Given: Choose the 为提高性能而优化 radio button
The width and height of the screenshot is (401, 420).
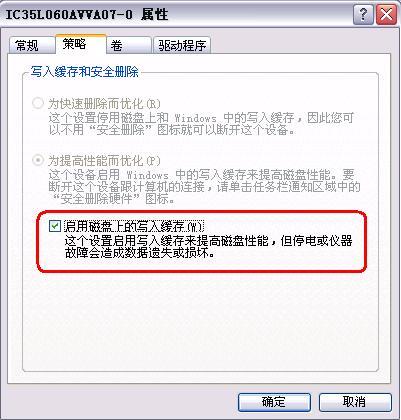Looking at the screenshot, I should 38,160.
